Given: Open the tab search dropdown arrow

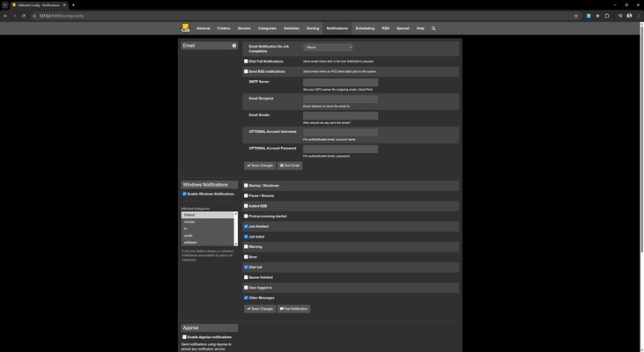Looking at the screenshot, I should [x=5, y=5].
